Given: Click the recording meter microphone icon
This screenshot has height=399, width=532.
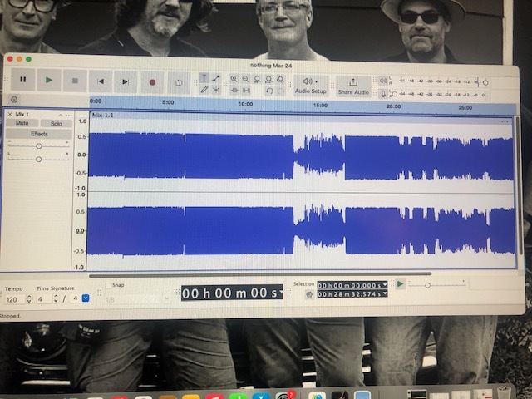Looking at the screenshot, I should coord(383,94).
